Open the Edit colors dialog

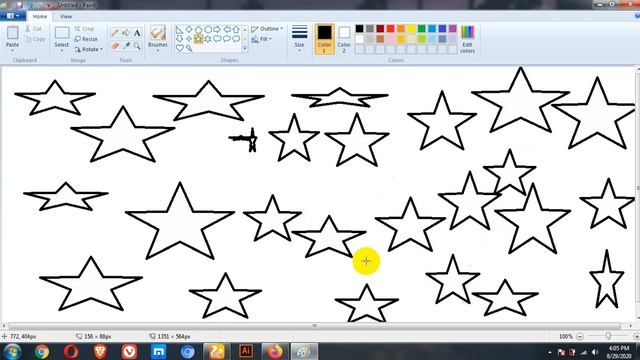[467, 39]
